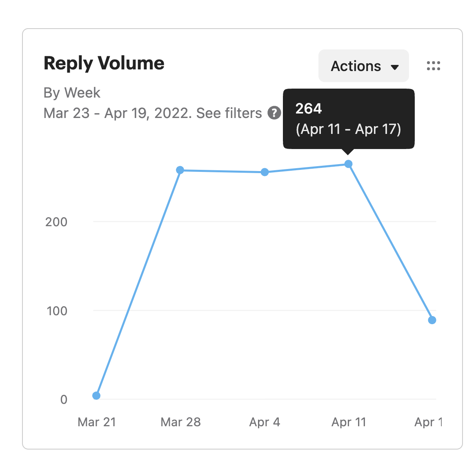Click the Apr 11 x-axis label
Viewport: 476px width, 463px height.
click(349, 422)
